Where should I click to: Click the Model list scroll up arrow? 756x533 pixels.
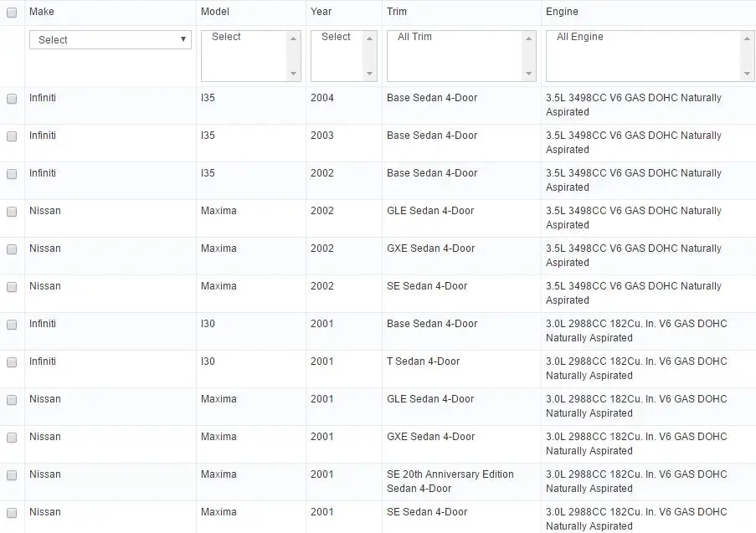pyautogui.click(x=293, y=38)
